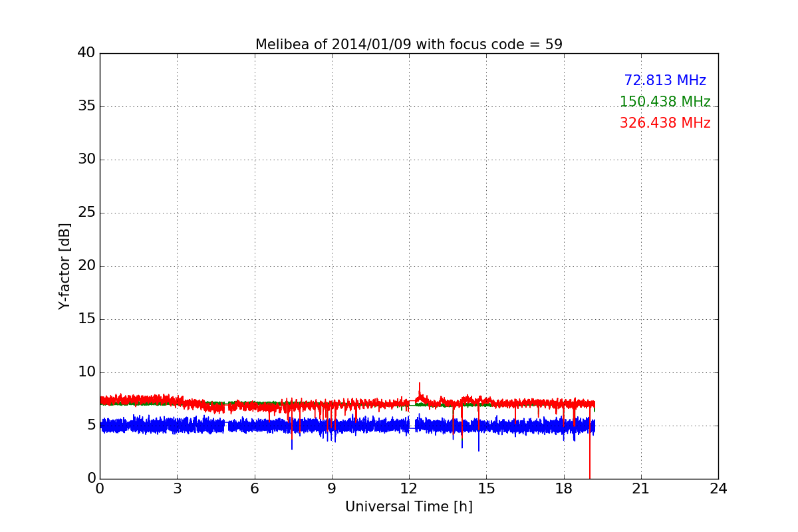This screenshot has height=532, width=798.
Task: Click the x-axis tick label 3
Action: click(177, 489)
